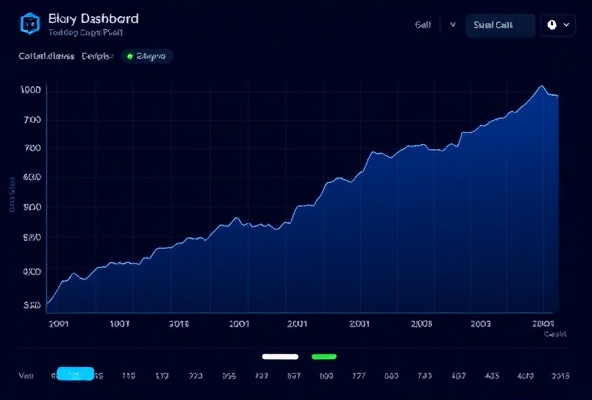Click the Blary Dashbord title
Viewport: 592px width, 400px height.
[x=93, y=19]
